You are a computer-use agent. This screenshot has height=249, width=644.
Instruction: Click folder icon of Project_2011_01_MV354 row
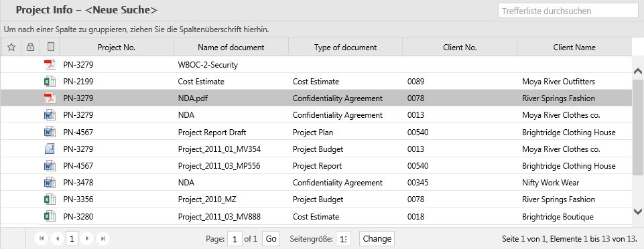point(50,149)
